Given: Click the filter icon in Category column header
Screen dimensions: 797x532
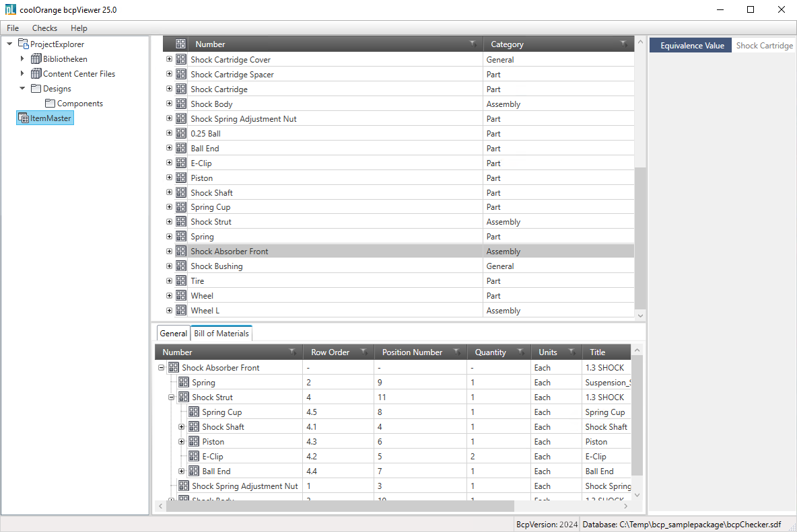Looking at the screenshot, I should [x=623, y=44].
